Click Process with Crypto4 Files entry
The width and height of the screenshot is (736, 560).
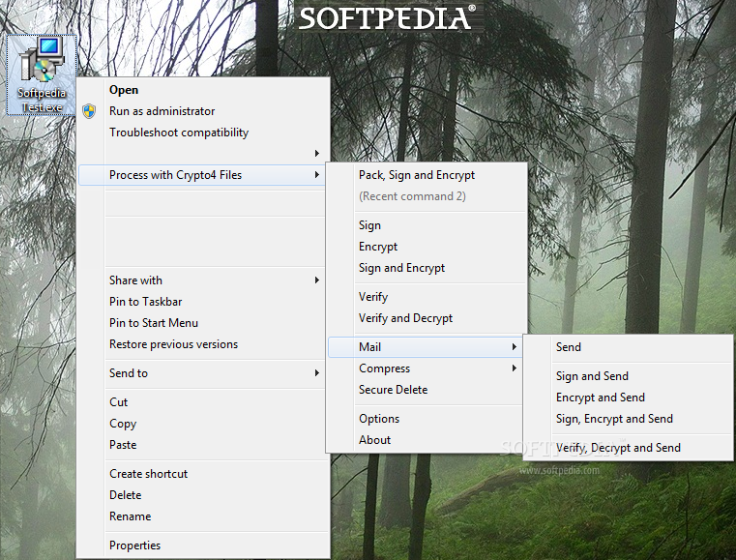click(202, 175)
